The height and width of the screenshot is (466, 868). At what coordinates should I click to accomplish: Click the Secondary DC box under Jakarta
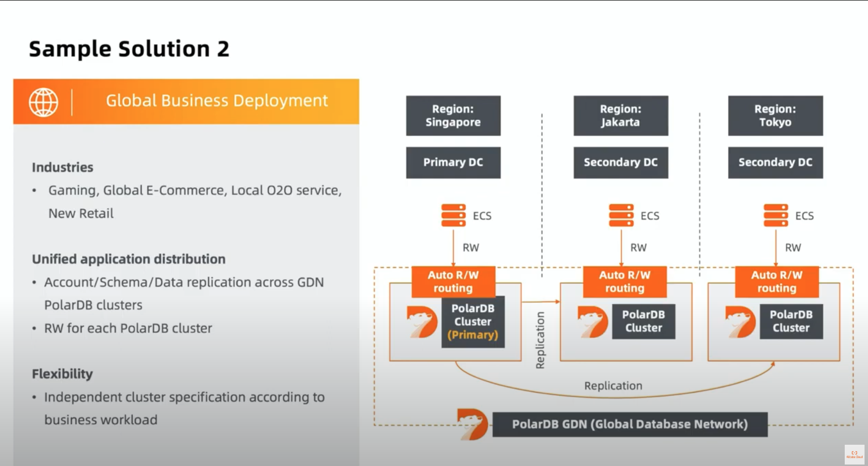tap(621, 162)
